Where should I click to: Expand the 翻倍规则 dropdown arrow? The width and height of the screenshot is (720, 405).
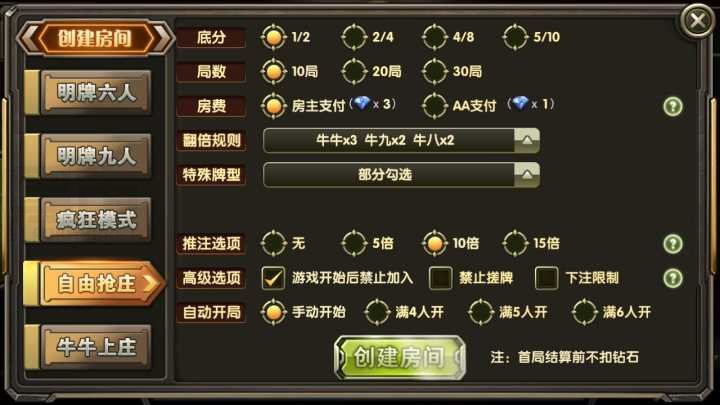(x=527, y=141)
